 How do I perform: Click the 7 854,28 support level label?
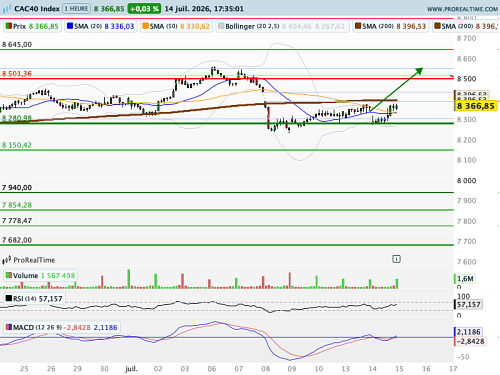coord(17,205)
